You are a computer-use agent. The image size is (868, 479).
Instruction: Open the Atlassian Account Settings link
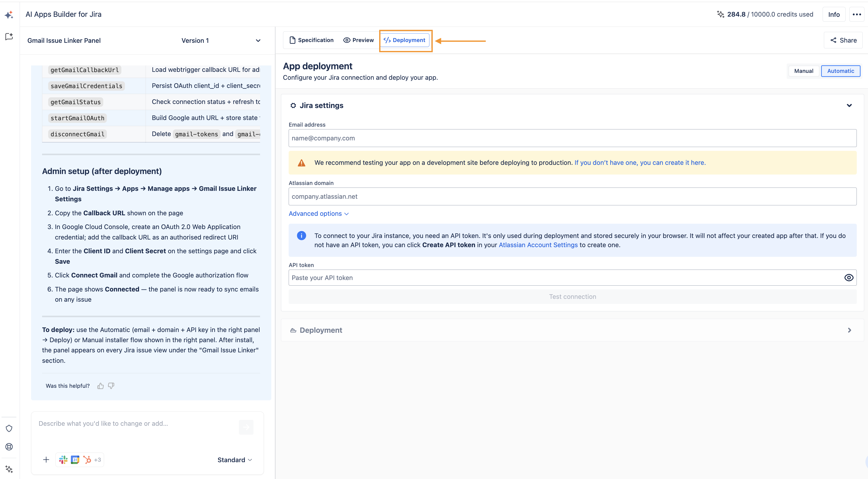[538, 245]
